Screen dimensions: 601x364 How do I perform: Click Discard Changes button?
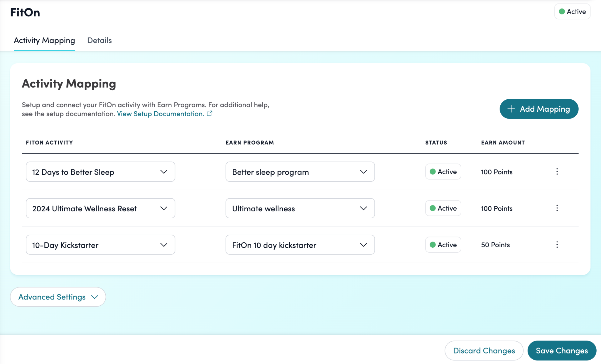point(484,351)
